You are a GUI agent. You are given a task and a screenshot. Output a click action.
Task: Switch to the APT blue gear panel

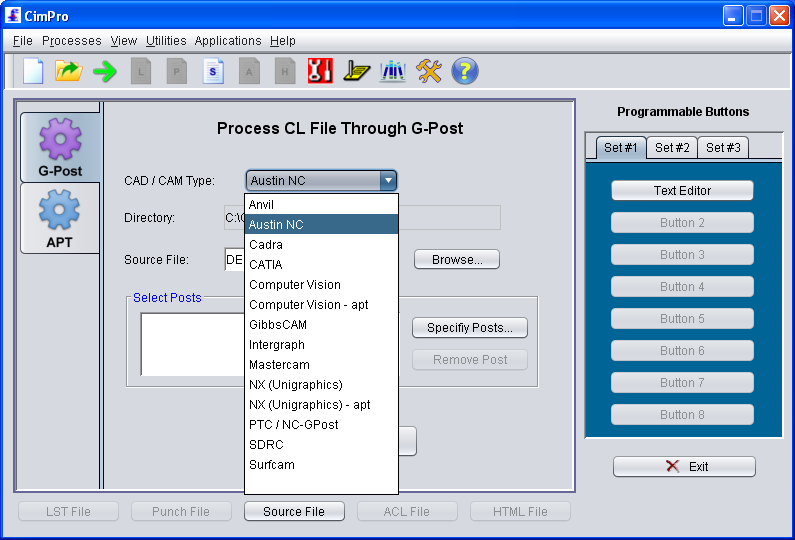tap(60, 219)
